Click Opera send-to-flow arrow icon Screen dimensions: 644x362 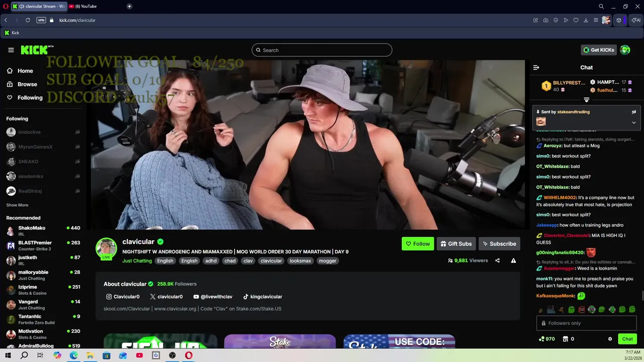pyautogui.click(x=566, y=20)
